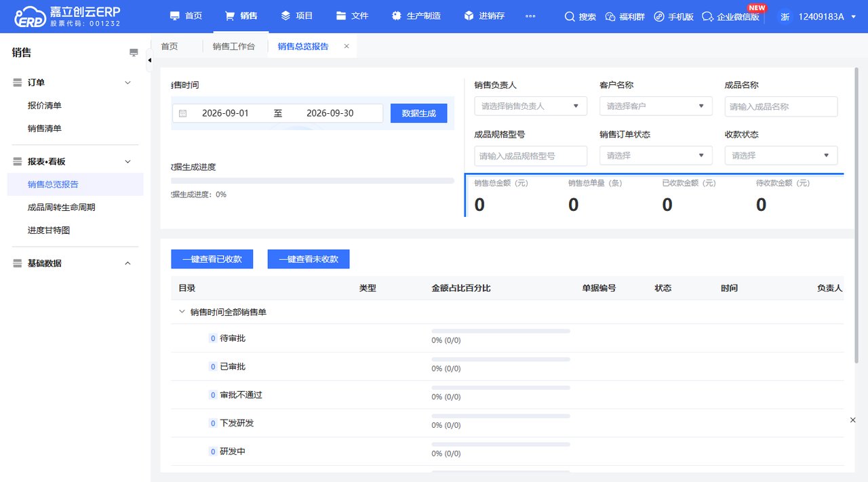
Task: Click the 金额占比百分比 column header
Action: click(461, 288)
